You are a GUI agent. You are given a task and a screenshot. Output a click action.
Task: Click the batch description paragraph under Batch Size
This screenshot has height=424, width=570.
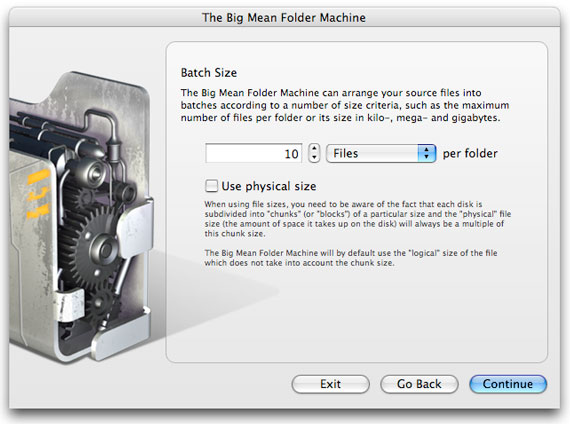[345, 105]
